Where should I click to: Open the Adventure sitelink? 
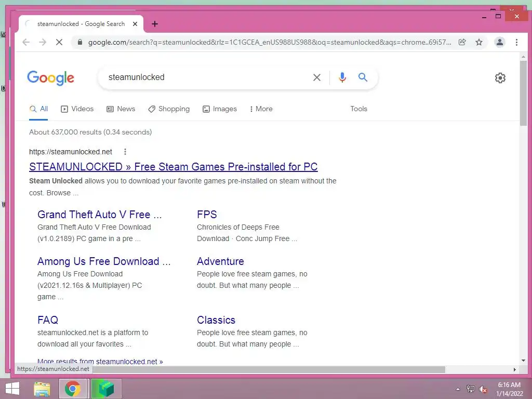[220, 261]
